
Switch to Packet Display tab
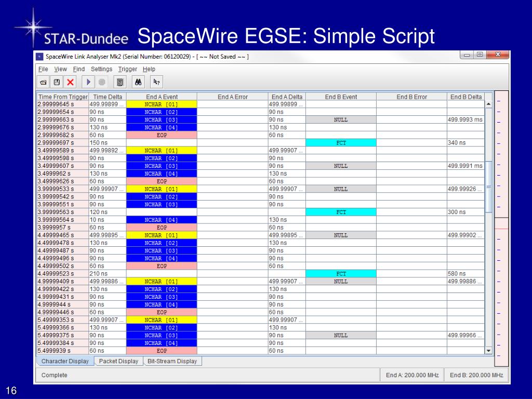click(118, 361)
